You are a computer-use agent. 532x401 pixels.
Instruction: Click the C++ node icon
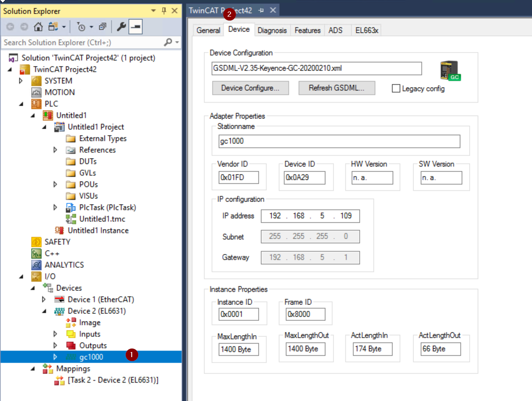tap(37, 253)
